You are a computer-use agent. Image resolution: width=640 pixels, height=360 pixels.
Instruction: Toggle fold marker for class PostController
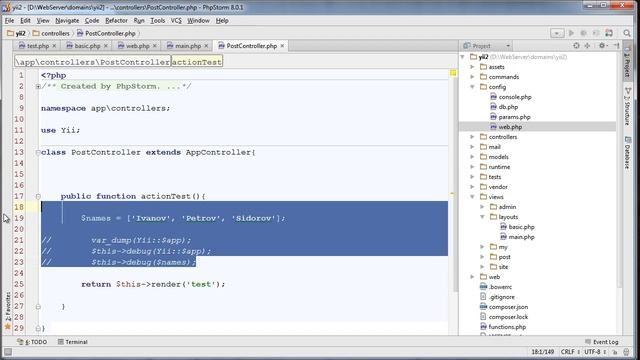38,153
